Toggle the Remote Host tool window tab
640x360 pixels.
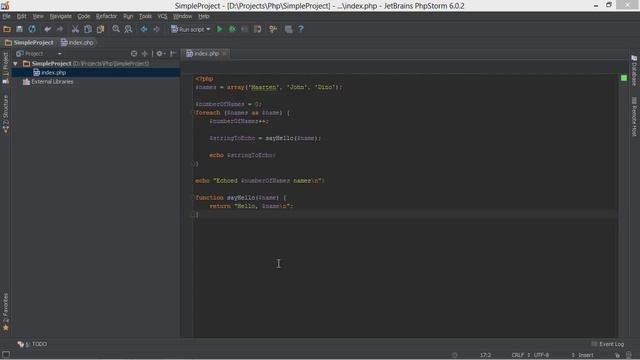click(x=634, y=117)
